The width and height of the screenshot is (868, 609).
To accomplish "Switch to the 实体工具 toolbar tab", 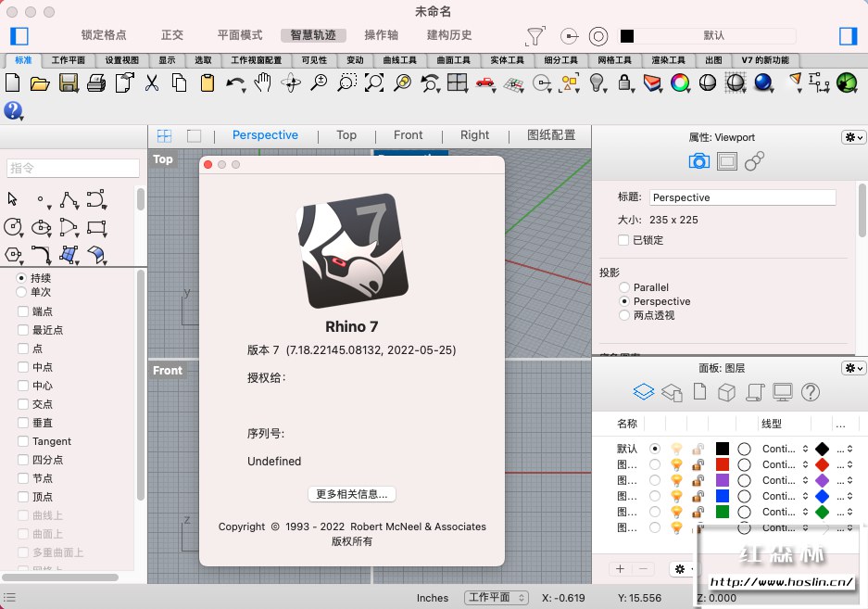I will (507, 60).
